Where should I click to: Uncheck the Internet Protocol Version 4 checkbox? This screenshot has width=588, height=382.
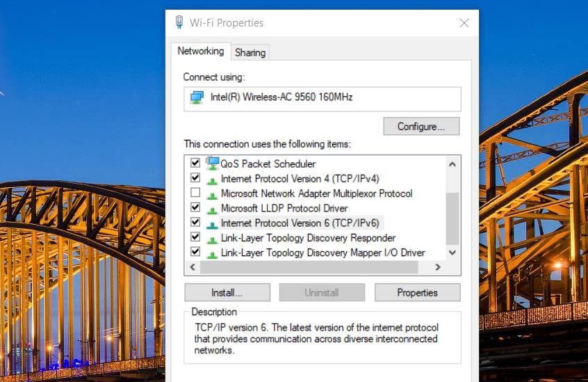point(195,177)
